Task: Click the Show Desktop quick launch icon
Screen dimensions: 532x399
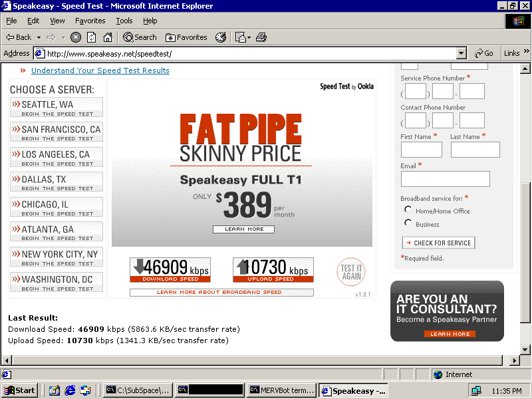Action: click(x=55, y=390)
